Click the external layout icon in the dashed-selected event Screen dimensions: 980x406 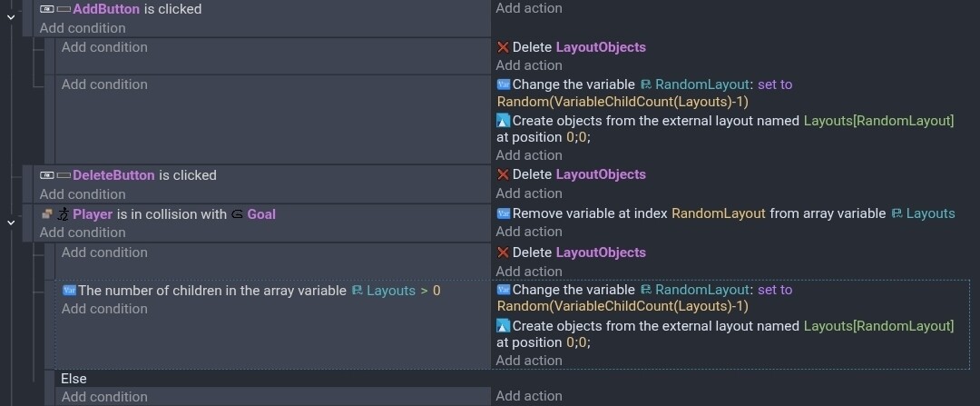coord(504,325)
